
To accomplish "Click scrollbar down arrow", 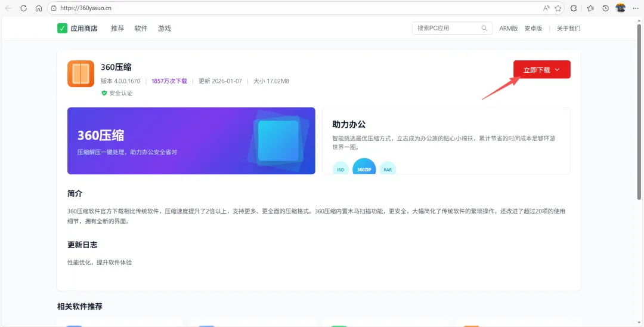I will coord(640,323).
